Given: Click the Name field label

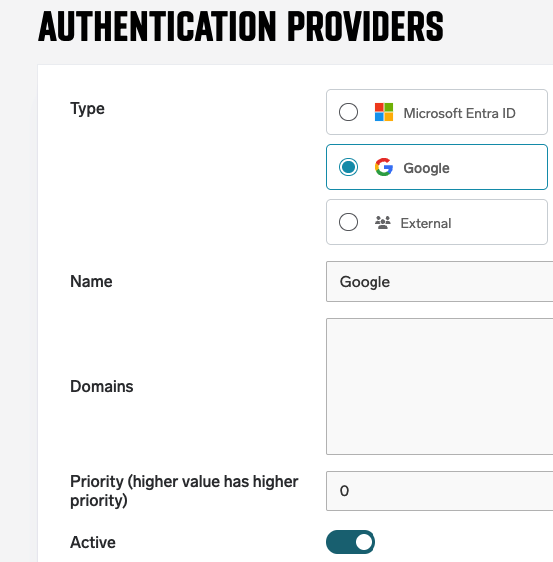Looking at the screenshot, I should (x=91, y=281).
